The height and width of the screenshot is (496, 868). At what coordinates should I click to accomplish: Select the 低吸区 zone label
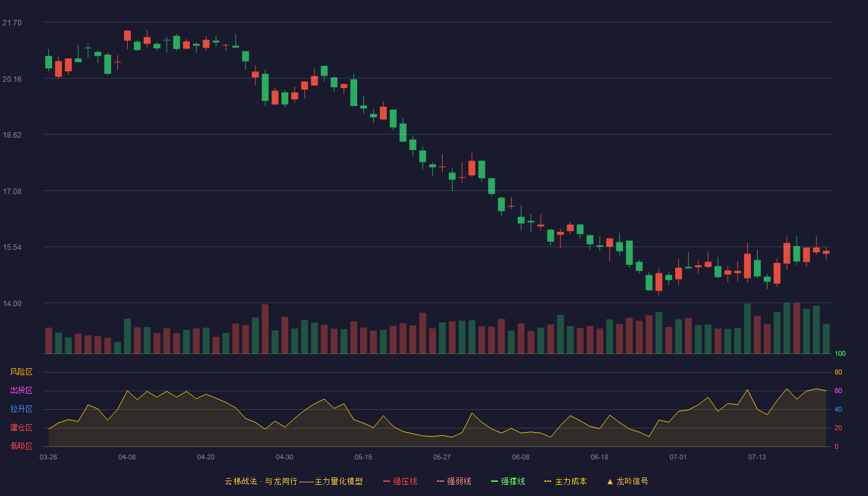[21, 446]
